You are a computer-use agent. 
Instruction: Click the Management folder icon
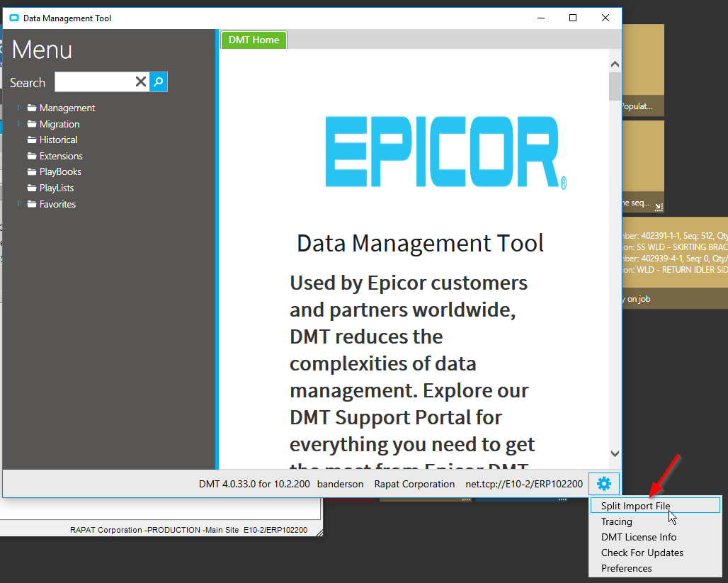(32, 108)
